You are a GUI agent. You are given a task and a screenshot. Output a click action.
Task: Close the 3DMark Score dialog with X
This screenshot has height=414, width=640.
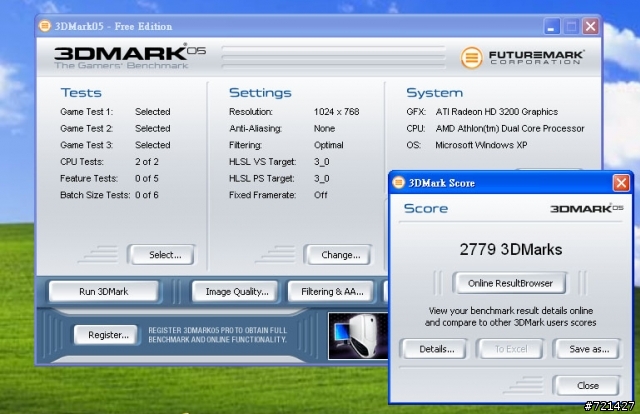tap(621, 183)
